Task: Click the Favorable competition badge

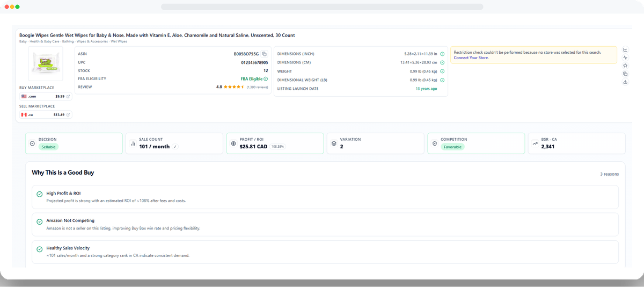Action: tap(452, 147)
